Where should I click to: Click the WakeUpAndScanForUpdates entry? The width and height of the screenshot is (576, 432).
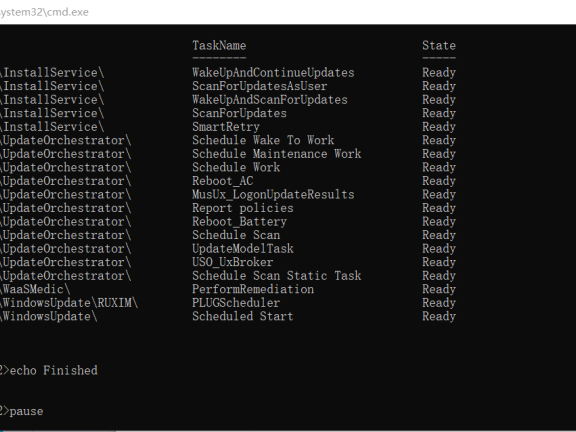(270, 100)
